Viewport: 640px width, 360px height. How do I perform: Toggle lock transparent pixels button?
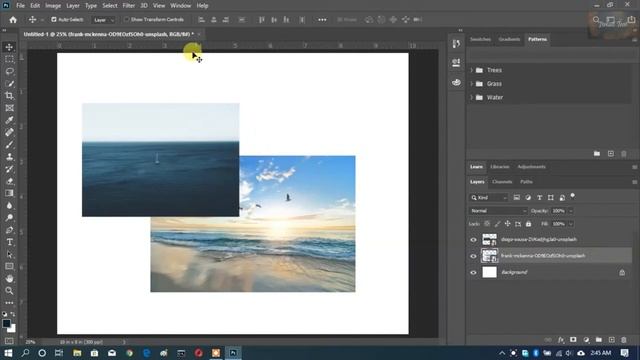(x=487, y=224)
